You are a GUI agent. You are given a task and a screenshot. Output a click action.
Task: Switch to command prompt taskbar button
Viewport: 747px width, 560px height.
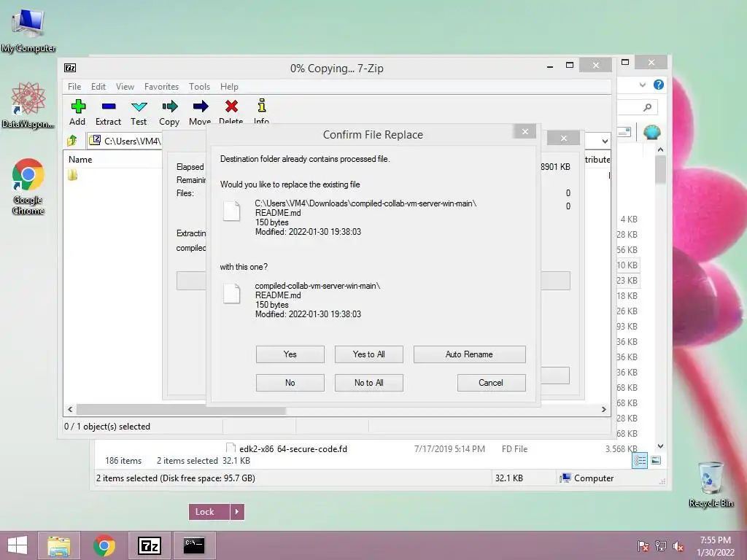pos(194,545)
